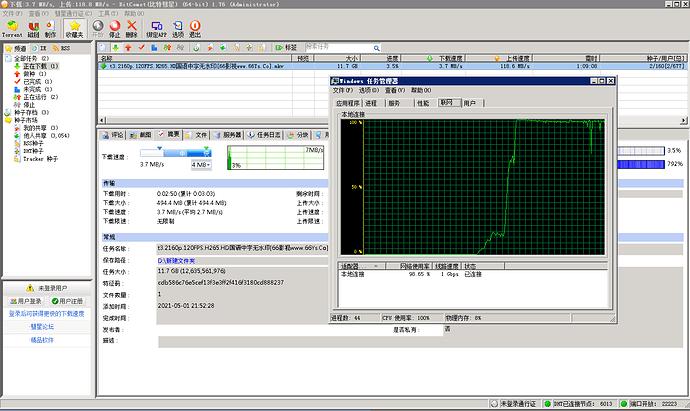Switch to Task Log (任务日志) detail tab
Image resolution: width=690 pixels, height=411 pixels.
point(264,135)
